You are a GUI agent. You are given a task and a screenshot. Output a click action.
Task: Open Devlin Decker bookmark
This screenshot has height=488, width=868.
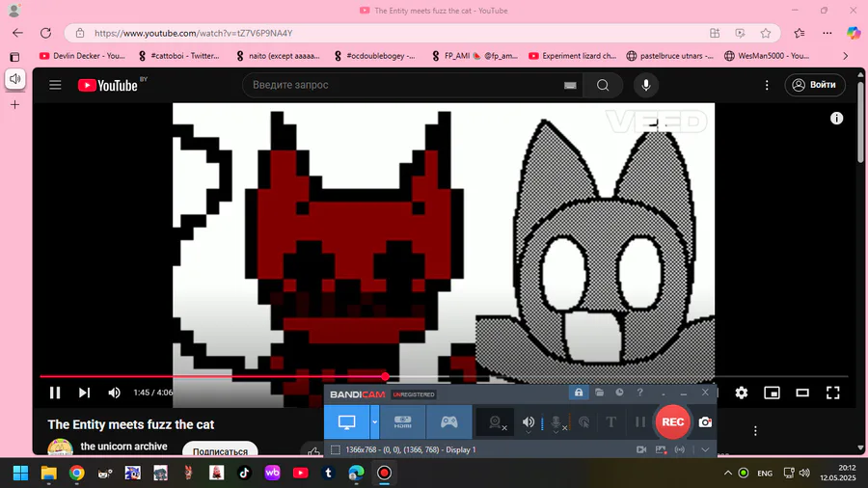(83, 56)
